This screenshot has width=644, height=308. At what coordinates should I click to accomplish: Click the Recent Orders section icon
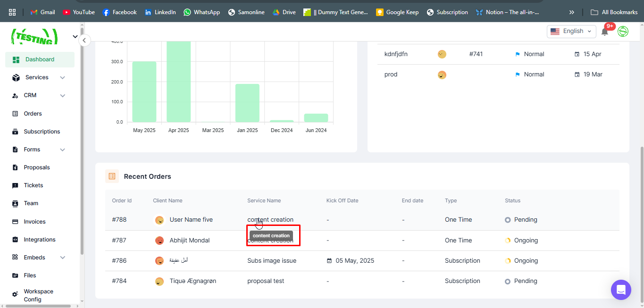pos(112,176)
